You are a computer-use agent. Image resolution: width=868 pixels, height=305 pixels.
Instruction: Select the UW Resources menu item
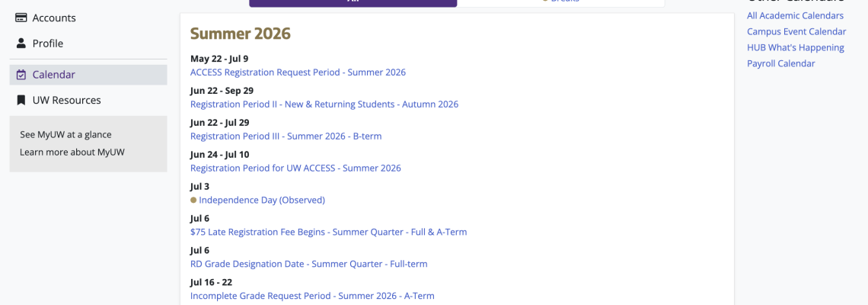[x=88, y=101]
